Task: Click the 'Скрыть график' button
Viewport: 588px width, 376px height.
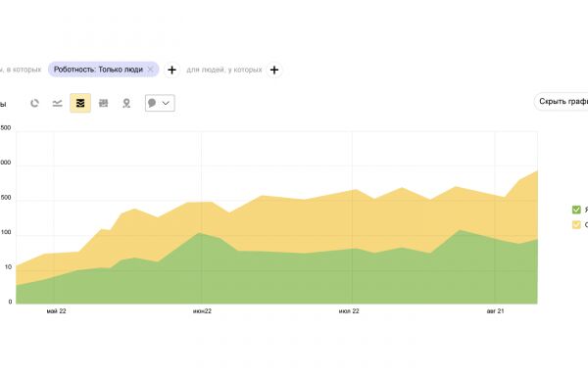Action: pos(562,101)
